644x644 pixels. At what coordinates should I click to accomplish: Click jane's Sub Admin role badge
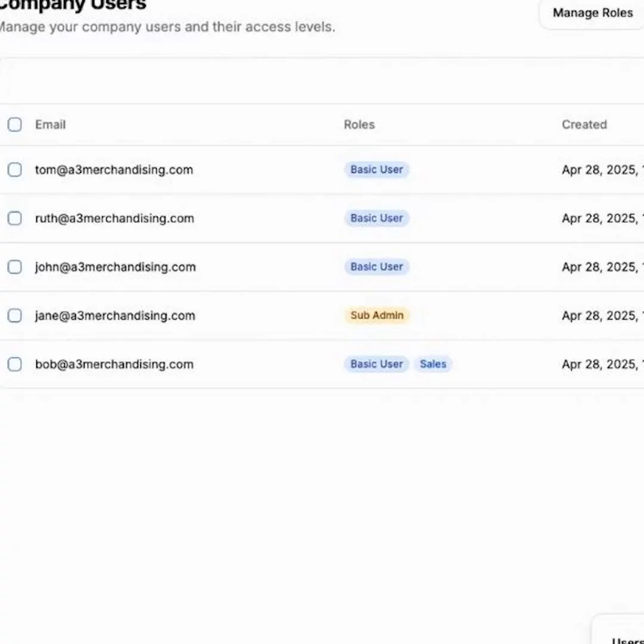(x=377, y=315)
